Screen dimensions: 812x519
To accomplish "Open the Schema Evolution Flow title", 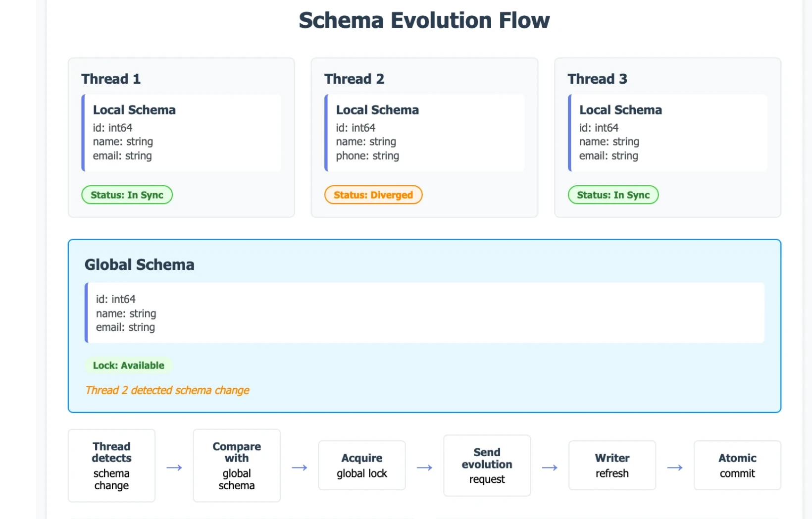I will [x=424, y=20].
